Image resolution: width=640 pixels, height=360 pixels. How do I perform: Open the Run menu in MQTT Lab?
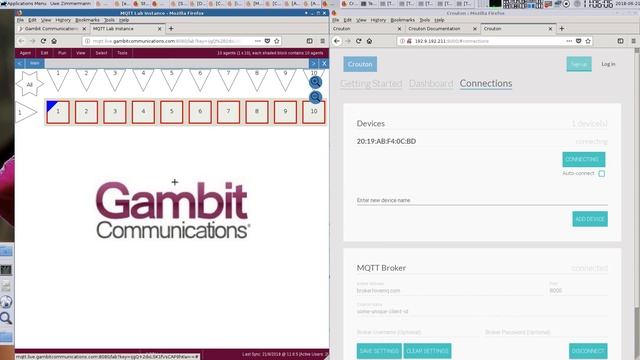coord(62,53)
